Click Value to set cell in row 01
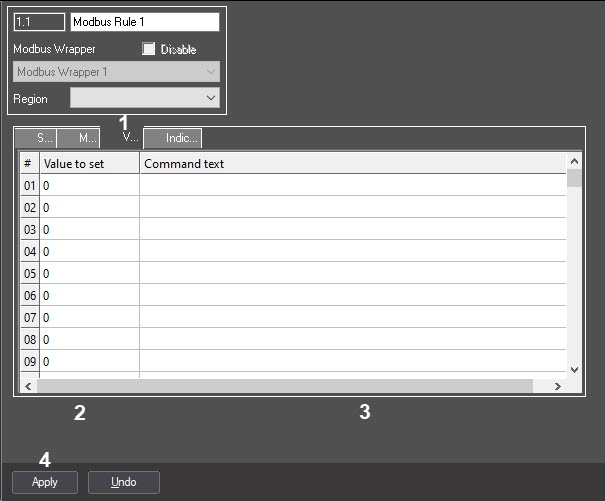 90,186
